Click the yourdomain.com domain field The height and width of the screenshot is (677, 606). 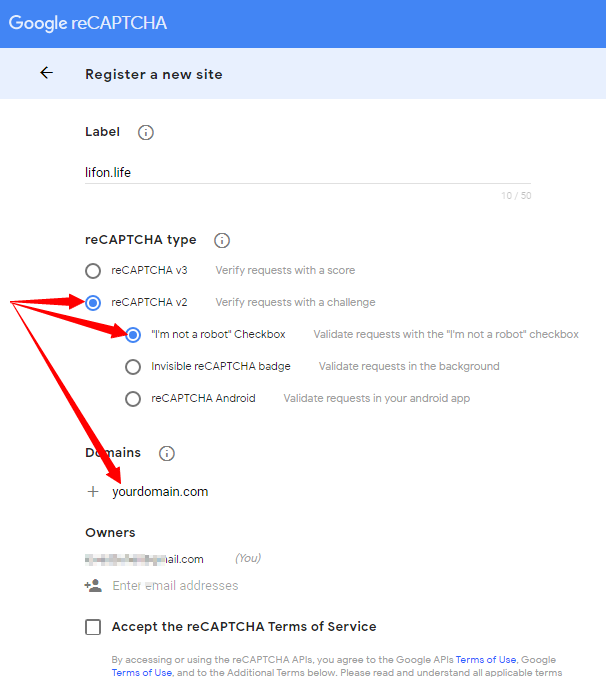(x=160, y=491)
